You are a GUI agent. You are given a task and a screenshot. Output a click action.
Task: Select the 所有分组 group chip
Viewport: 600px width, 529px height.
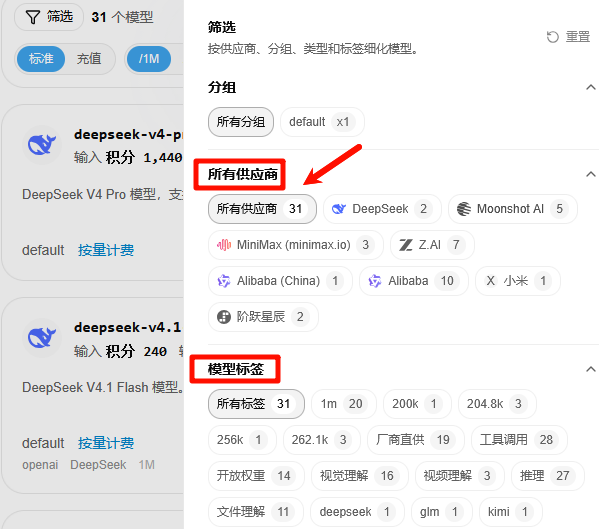tap(241, 122)
